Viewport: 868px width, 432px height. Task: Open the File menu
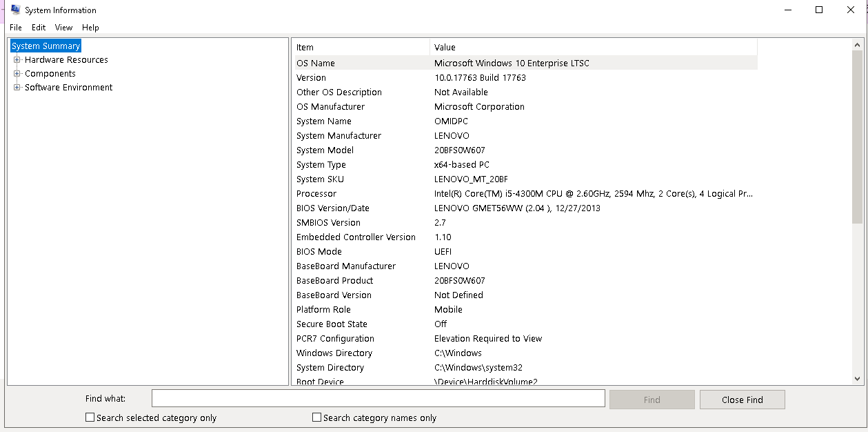tap(16, 28)
